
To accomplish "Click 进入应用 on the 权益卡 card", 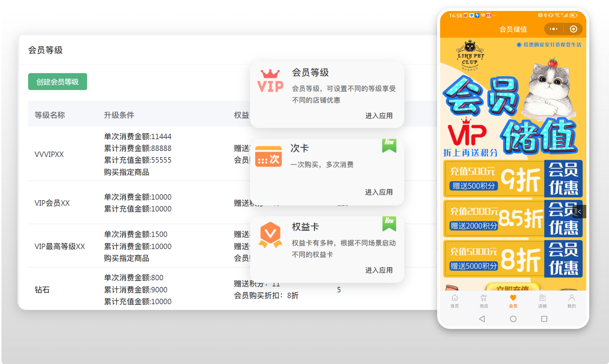I will click(379, 270).
